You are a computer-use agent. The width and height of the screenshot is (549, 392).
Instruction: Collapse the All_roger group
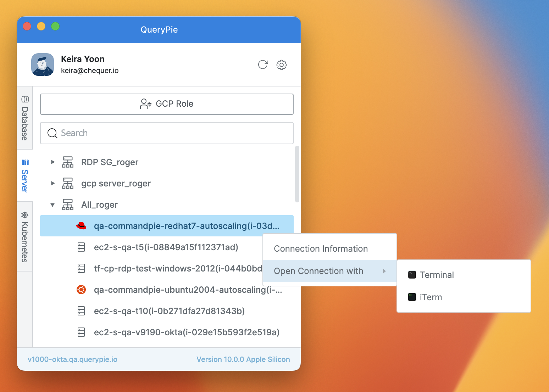53,205
